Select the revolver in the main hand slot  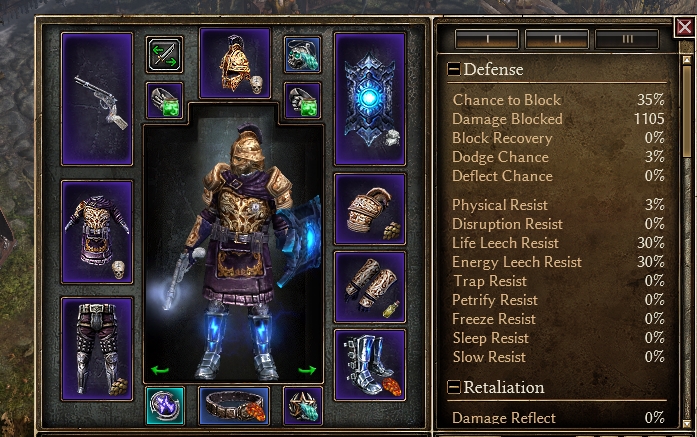(x=97, y=99)
